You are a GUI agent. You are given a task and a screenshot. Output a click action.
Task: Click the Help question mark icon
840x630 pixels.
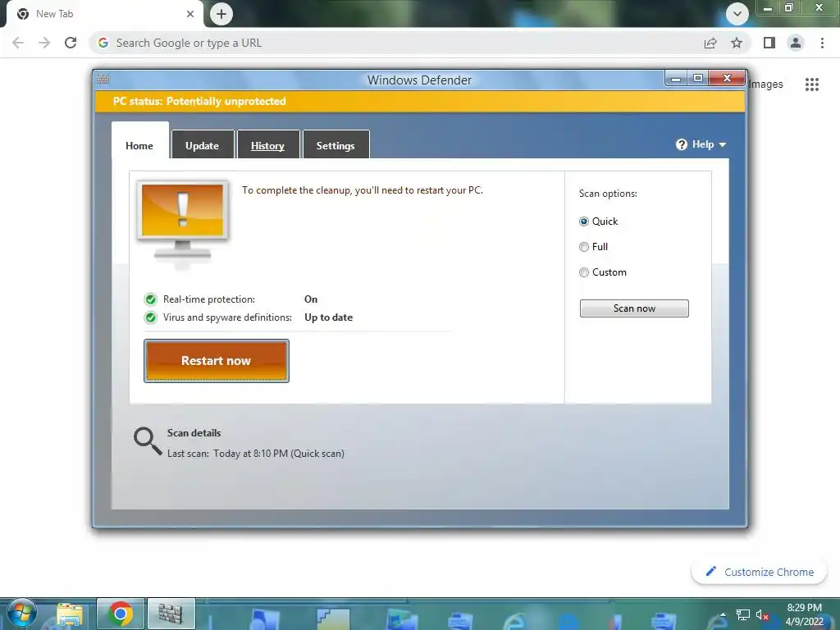click(x=682, y=144)
